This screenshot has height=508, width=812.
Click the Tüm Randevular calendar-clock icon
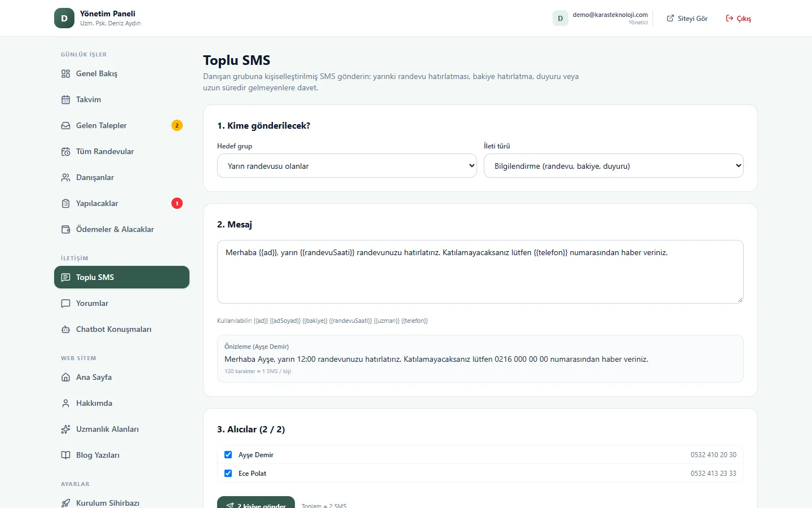point(65,151)
